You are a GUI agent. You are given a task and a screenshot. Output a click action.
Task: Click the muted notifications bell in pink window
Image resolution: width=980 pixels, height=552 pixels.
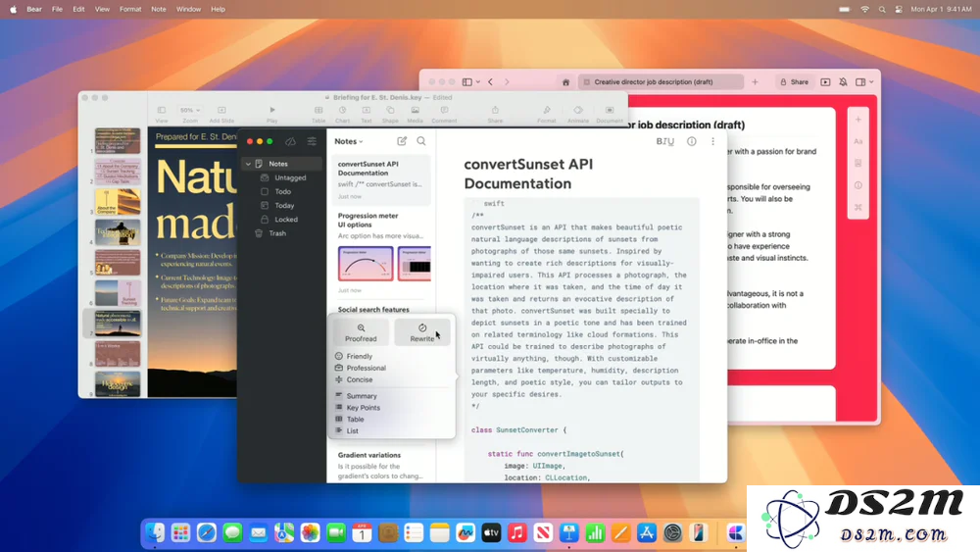pos(843,82)
